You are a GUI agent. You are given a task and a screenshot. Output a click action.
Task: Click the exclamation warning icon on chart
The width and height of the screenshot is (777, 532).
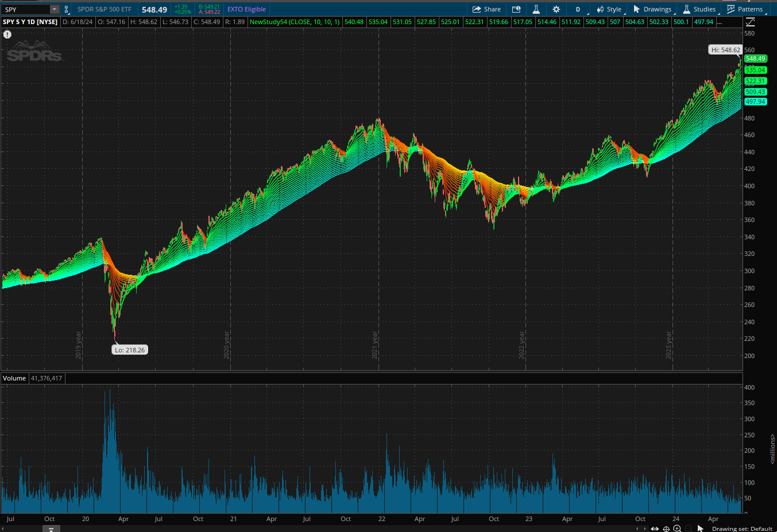point(7,34)
